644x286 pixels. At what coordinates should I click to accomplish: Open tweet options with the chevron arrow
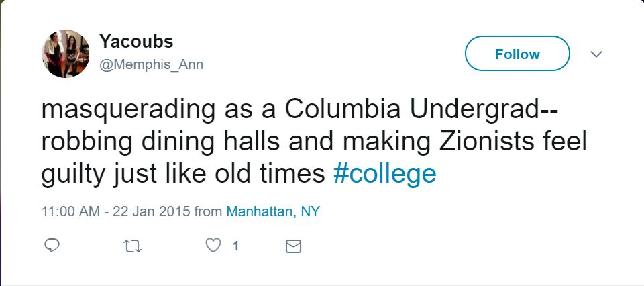[x=596, y=54]
